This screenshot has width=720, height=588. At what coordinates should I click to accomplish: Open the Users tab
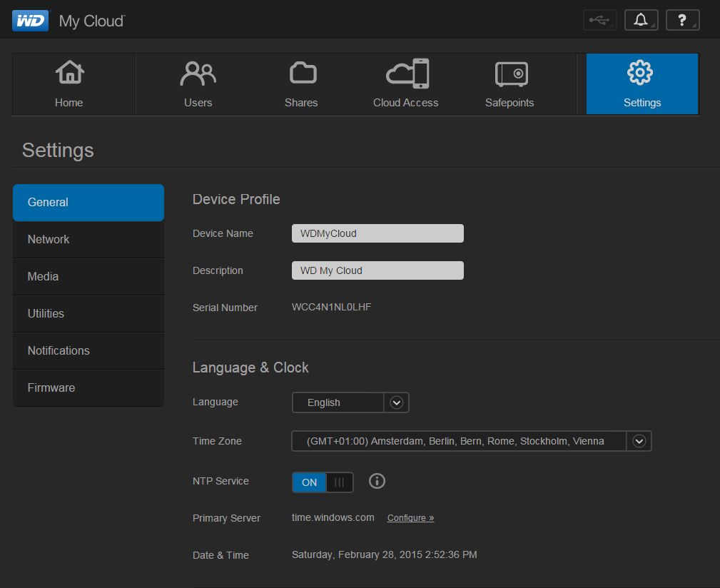tap(198, 84)
